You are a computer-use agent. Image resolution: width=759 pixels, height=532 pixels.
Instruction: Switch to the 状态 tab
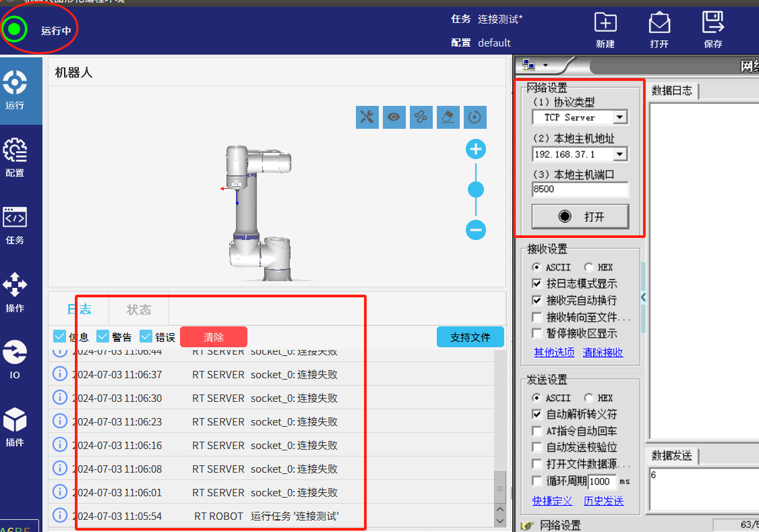pyautogui.click(x=138, y=309)
